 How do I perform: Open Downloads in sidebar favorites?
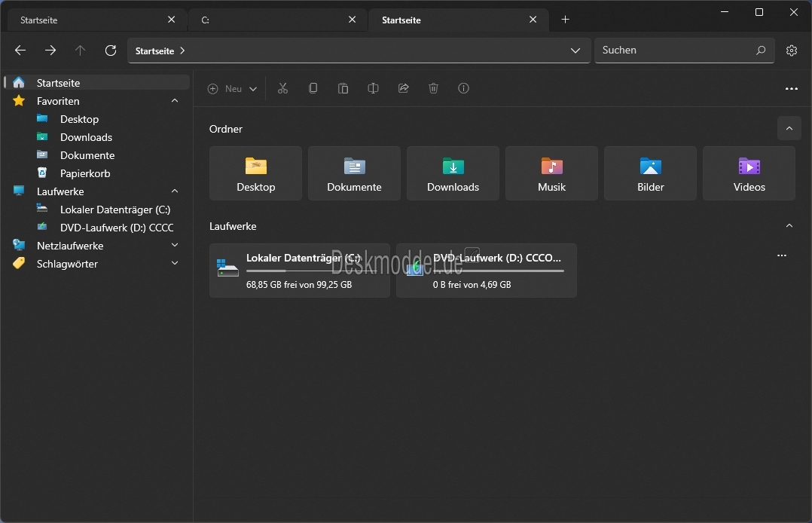(97, 137)
